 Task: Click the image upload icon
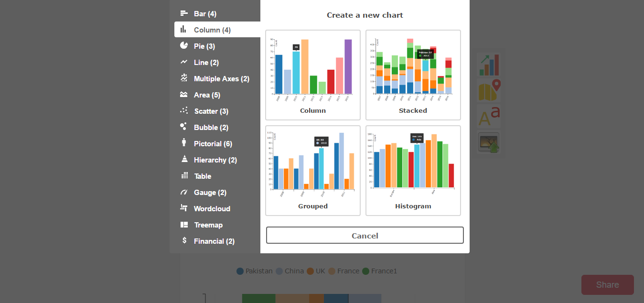(489, 142)
